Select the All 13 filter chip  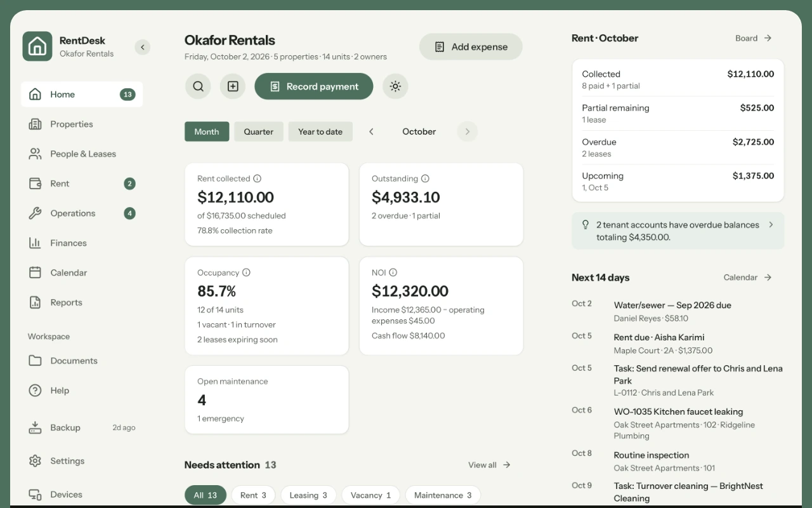click(x=206, y=495)
